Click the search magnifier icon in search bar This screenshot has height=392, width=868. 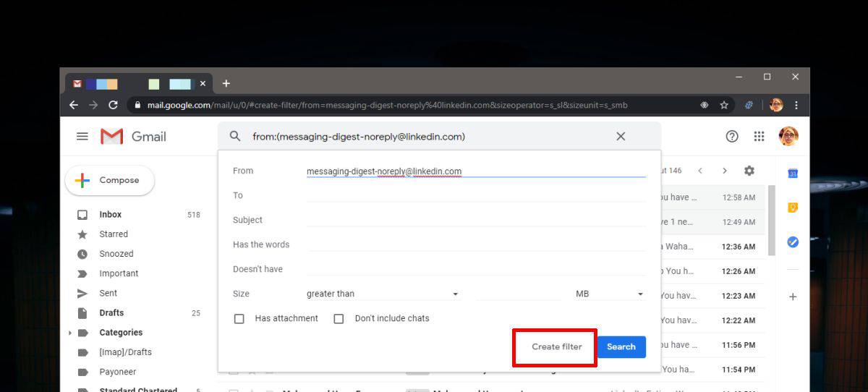tap(235, 136)
